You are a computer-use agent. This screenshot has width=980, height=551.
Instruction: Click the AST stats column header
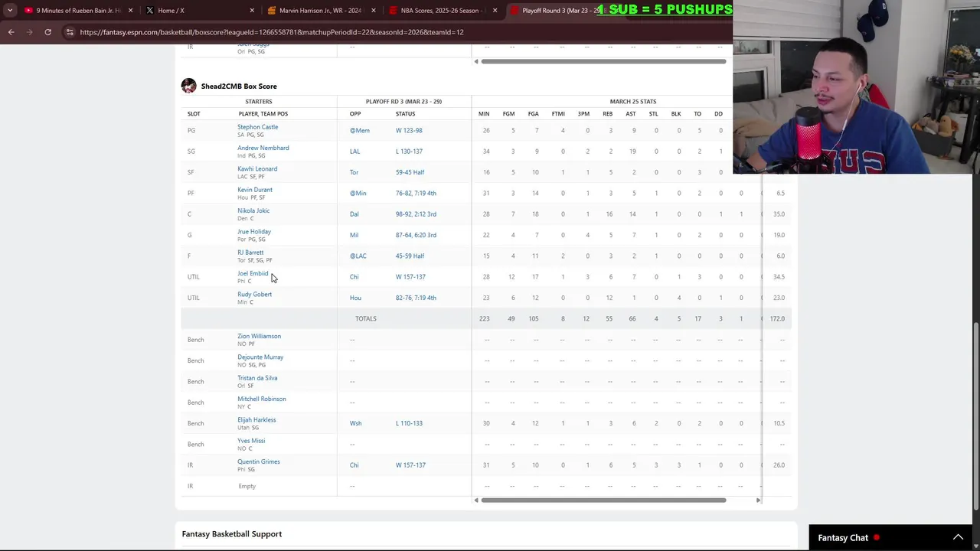click(x=631, y=114)
